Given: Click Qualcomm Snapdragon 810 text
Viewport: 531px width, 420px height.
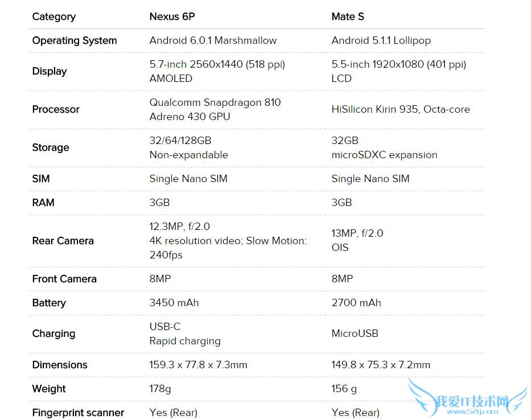Looking at the screenshot, I should (x=215, y=102).
